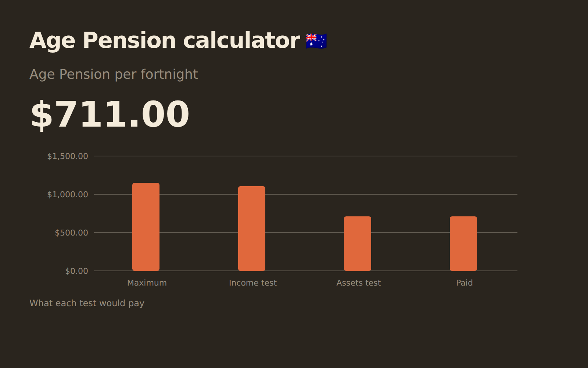Click the $1,500.00 top gridline
Image resolution: width=588 pixels, height=368 pixels.
pos(306,156)
